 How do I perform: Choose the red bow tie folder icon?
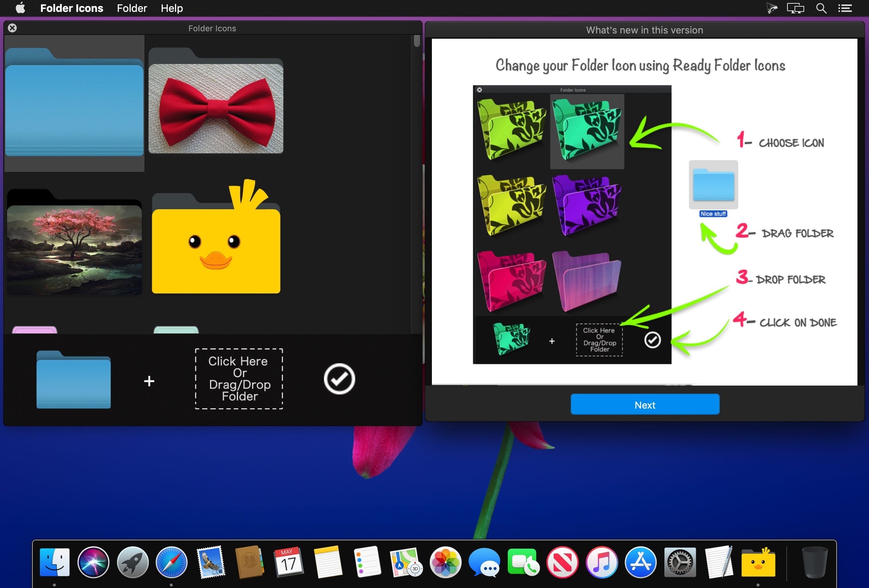(216, 101)
